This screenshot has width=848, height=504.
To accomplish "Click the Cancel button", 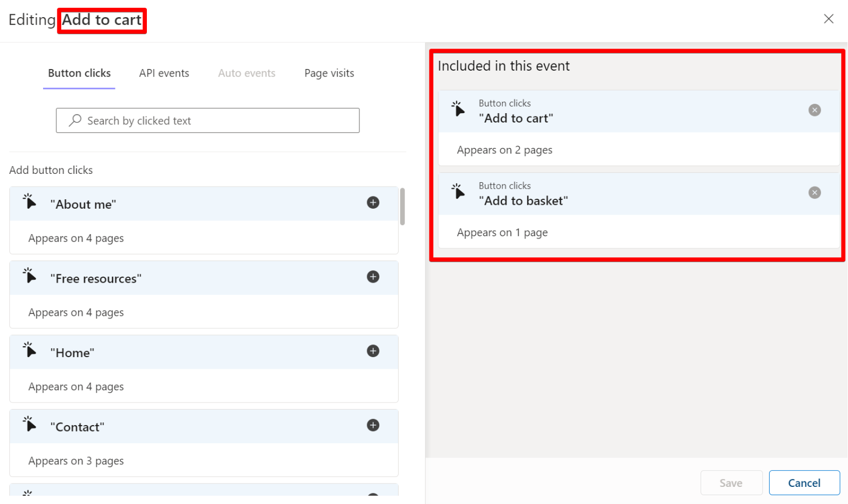I will 804,483.
